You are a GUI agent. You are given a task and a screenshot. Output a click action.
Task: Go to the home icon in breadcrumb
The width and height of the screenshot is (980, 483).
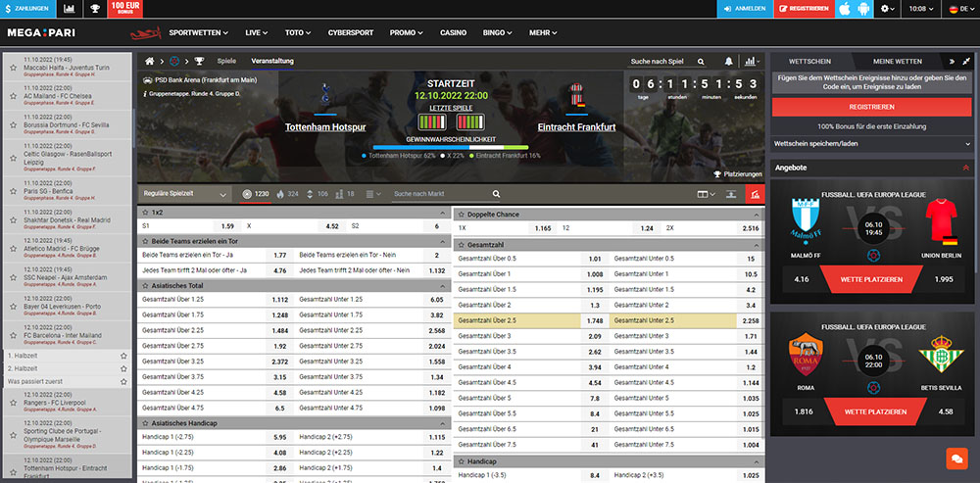coord(149,62)
